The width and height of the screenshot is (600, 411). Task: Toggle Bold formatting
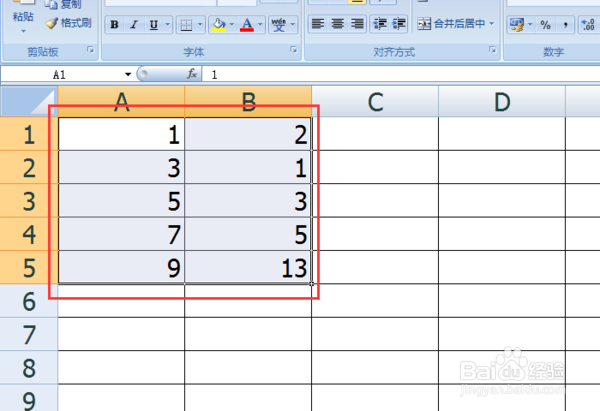114,25
